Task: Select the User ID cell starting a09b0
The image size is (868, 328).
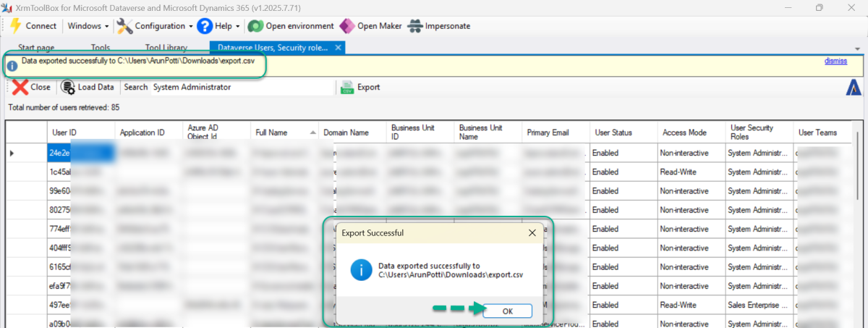Action: tap(81, 321)
